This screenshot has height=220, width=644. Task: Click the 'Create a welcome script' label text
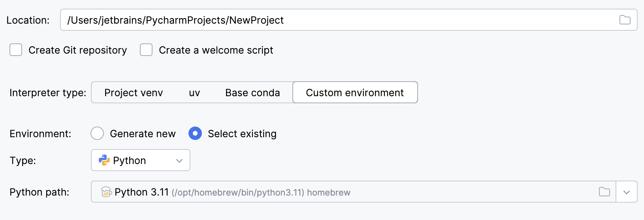click(216, 50)
